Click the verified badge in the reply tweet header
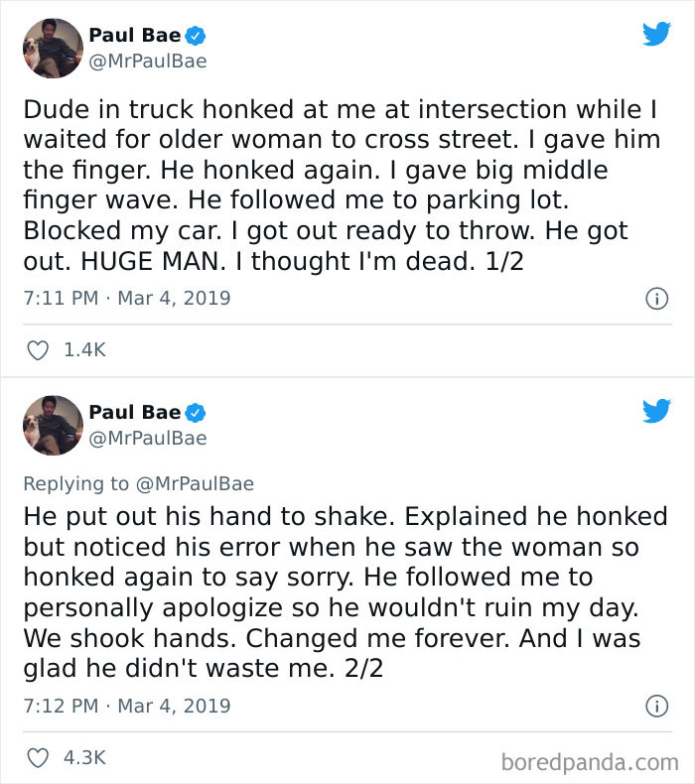 click(197, 413)
